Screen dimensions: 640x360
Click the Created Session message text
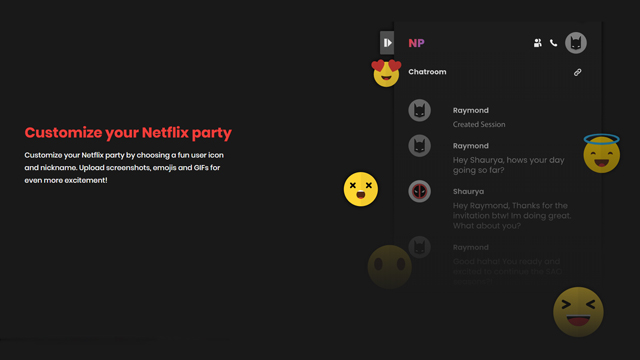tap(479, 124)
